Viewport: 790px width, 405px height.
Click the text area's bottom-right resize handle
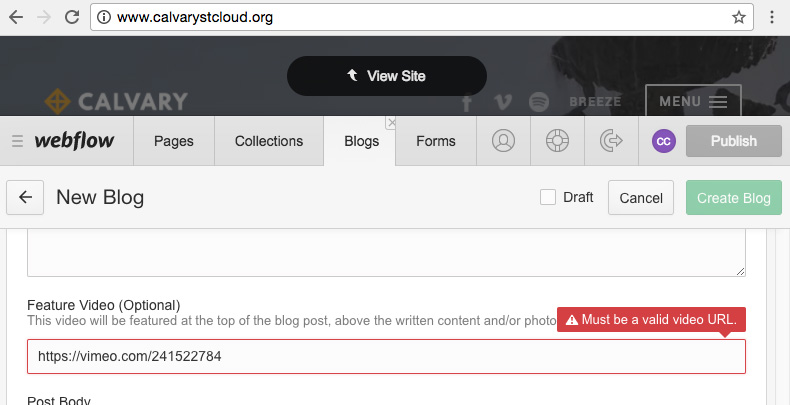pos(740,272)
